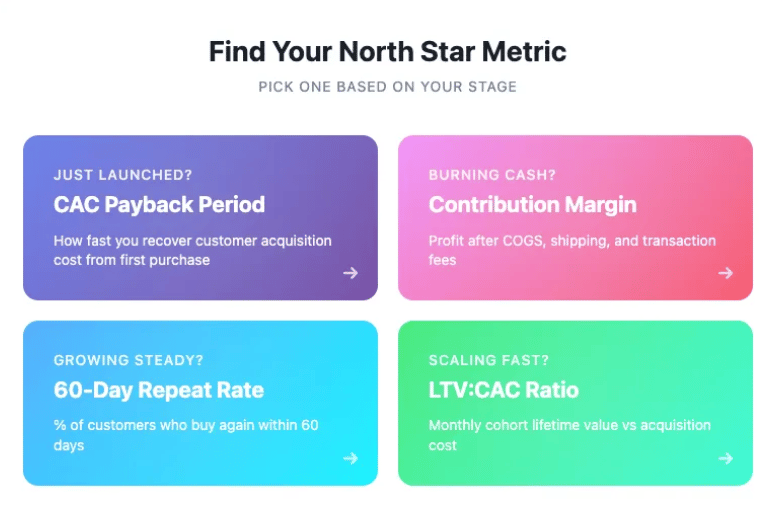Image resolution: width=782 pixels, height=507 pixels.
Task: Click arrow icon on CAC Payback Period card
Action: (351, 273)
